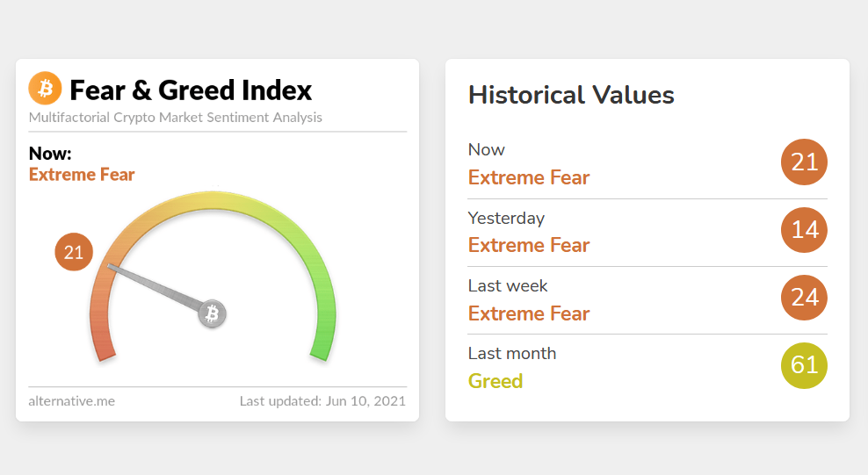The height and width of the screenshot is (475, 868).
Task: Select the Last week row label
Action: click(x=508, y=285)
